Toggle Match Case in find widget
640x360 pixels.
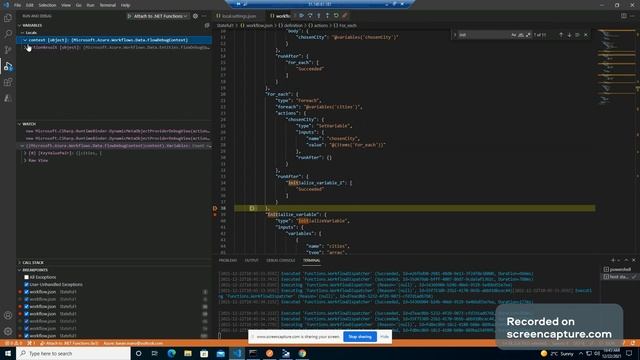pyautogui.click(x=513, y=35)
